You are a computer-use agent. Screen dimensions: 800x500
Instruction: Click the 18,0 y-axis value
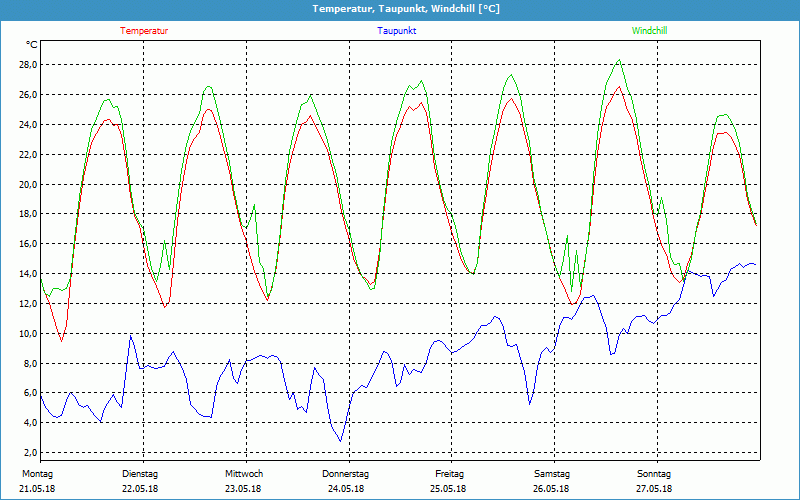coord(28,214)
